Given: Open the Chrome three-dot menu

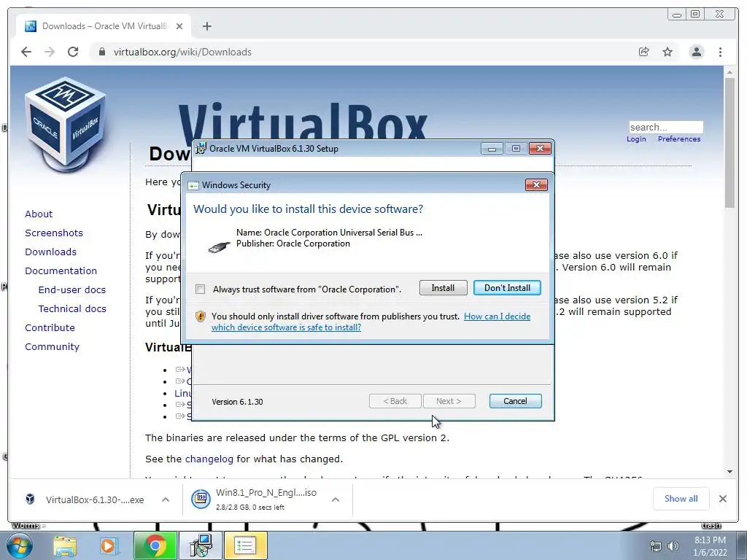Looking at the screenshot, I should pos(720,52).
